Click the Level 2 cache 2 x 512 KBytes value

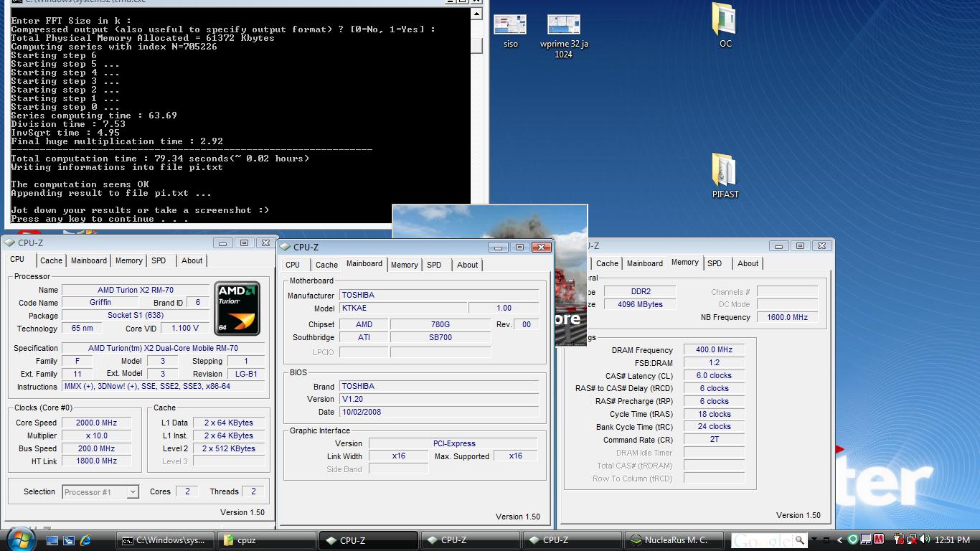click(x=228, y=449)
